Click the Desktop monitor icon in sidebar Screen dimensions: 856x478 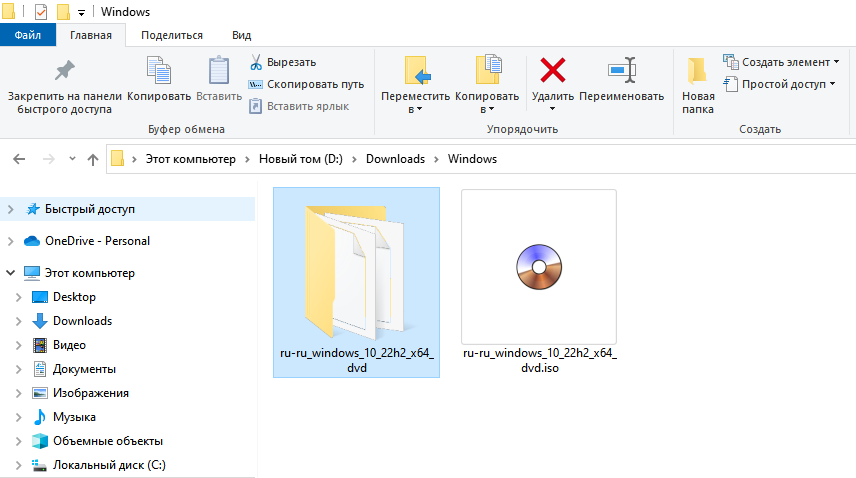coord(40,297)
